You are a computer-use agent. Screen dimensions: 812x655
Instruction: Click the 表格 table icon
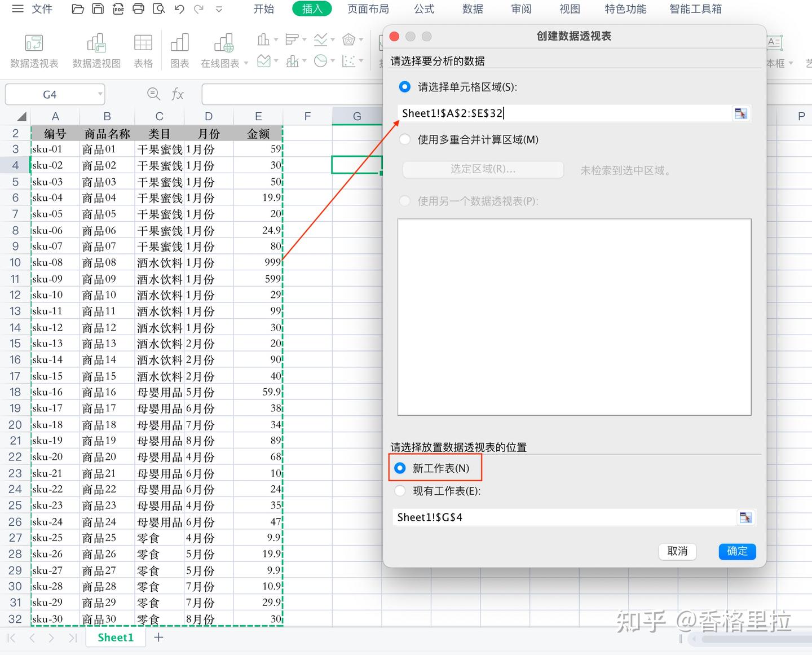(x=143, y=43)
